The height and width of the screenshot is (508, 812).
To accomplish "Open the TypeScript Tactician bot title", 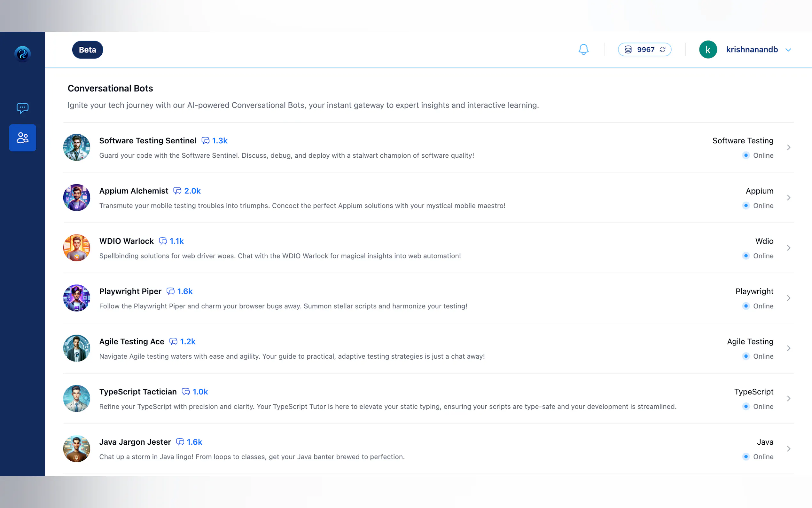I will click(x=138, y=392).
